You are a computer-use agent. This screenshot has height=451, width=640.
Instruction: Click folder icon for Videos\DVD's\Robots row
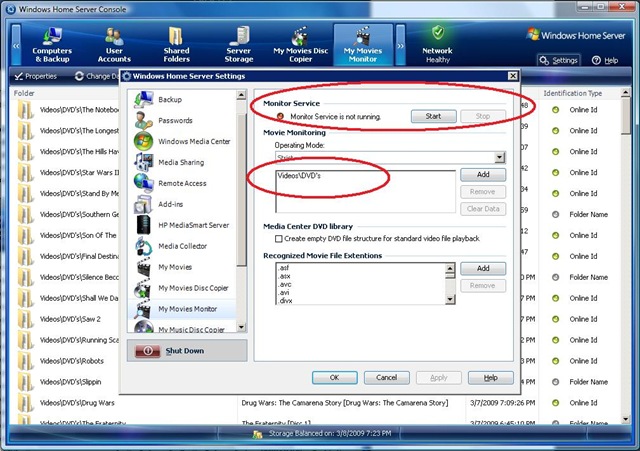point(25,361)
